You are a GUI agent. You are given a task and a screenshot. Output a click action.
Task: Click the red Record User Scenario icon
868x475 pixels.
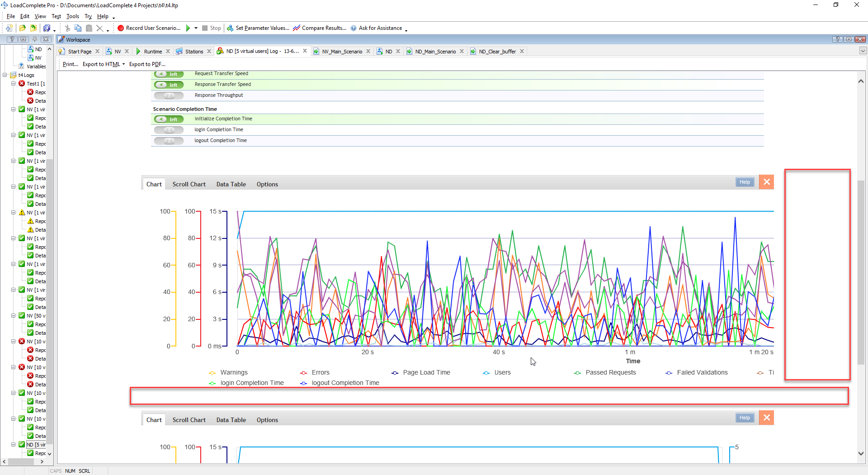pos(121,28)
